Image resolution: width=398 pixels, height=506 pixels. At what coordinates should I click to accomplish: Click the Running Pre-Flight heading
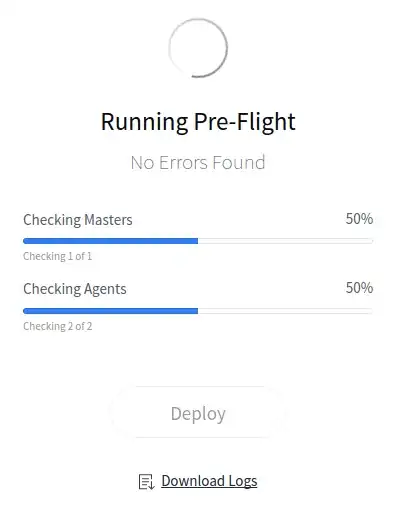point(198,122)
